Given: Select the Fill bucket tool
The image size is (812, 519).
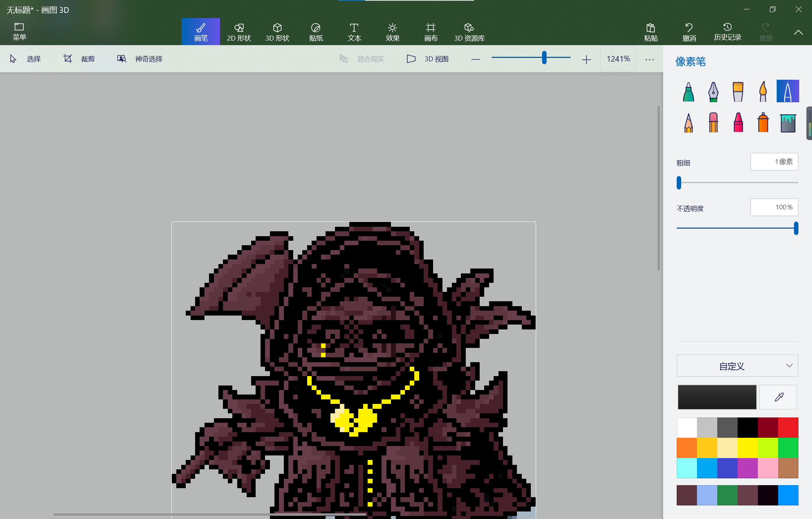Looking at the screenshot, I should 788,123.
